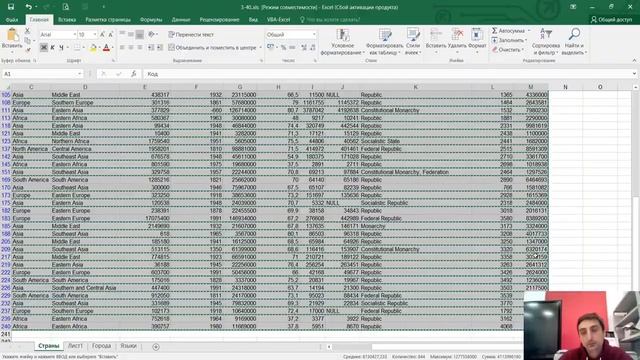Open Find and Select (Найти и выделить)
This screenshot has height=360, width=640.
click(574, 42)
